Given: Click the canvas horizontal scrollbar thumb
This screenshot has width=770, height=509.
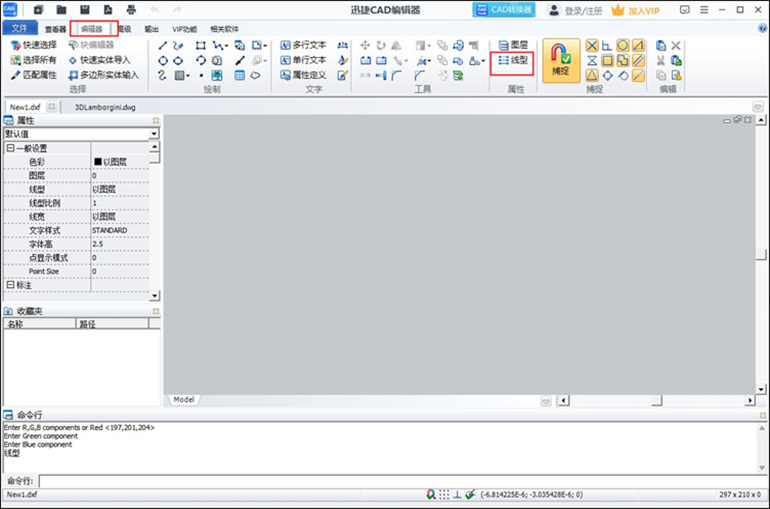Looking at the screenshot, I should [x=656, y=401].
